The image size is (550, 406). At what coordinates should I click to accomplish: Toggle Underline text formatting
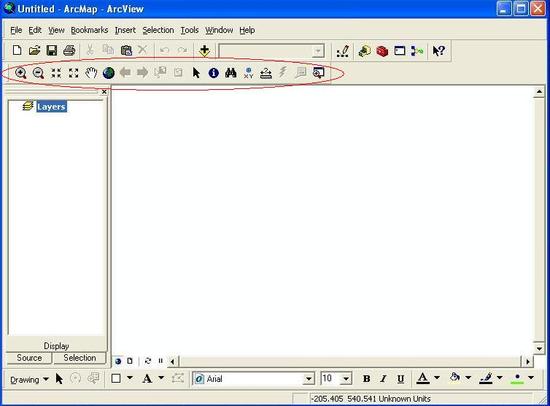(400, 379)
